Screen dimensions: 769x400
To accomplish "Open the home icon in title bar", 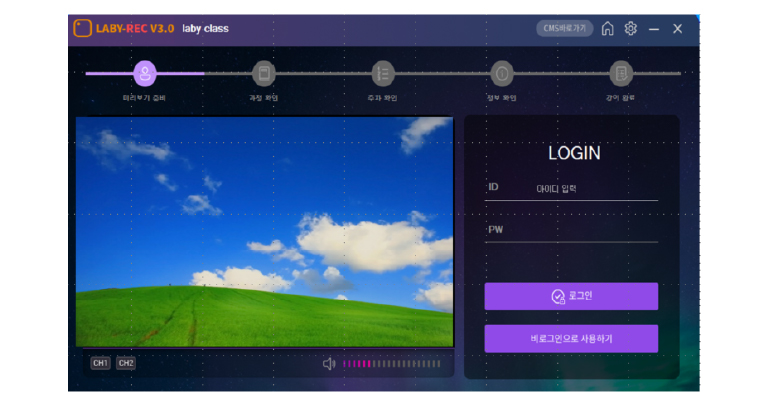I will (607, 29).
